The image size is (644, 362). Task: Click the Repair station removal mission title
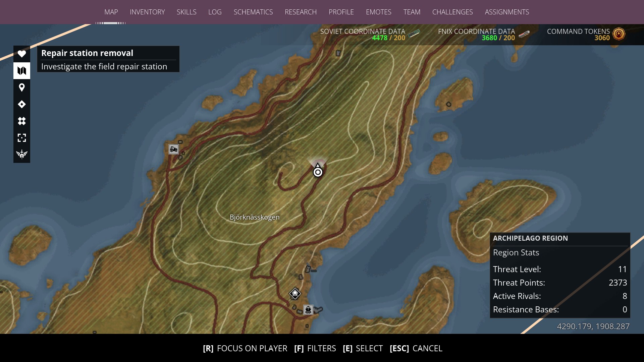(87, 53)
